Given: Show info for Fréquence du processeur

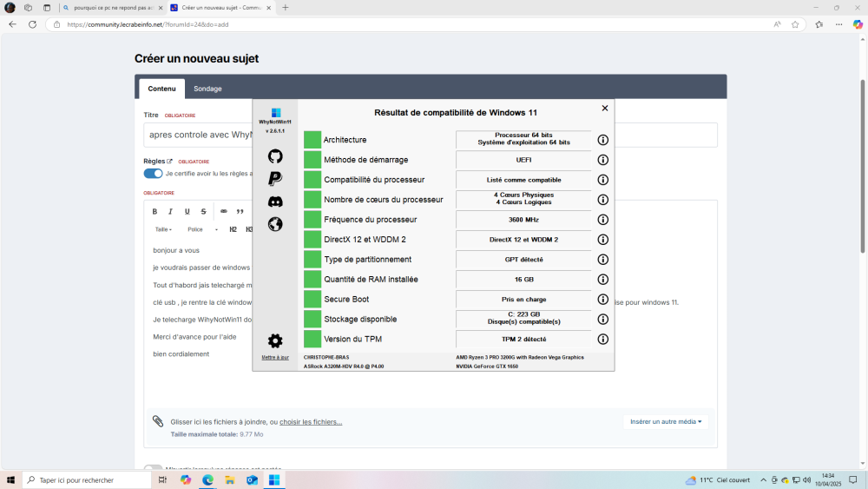Looking at the screenshot, I should pyautogui.click(x=603, y=219).
